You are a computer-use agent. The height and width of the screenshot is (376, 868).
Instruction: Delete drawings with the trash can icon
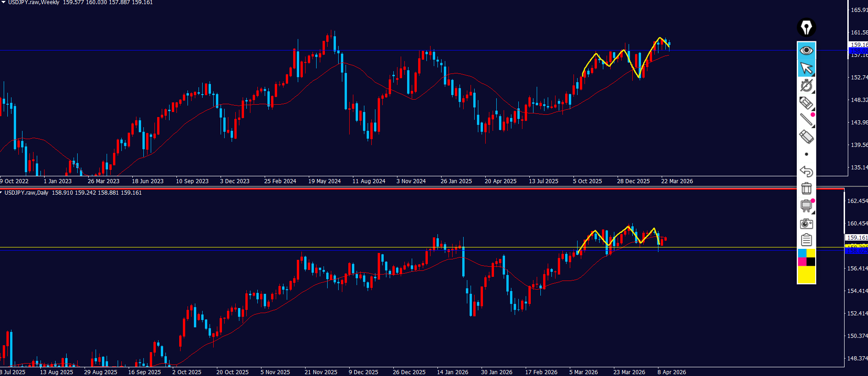coord(806,188)
